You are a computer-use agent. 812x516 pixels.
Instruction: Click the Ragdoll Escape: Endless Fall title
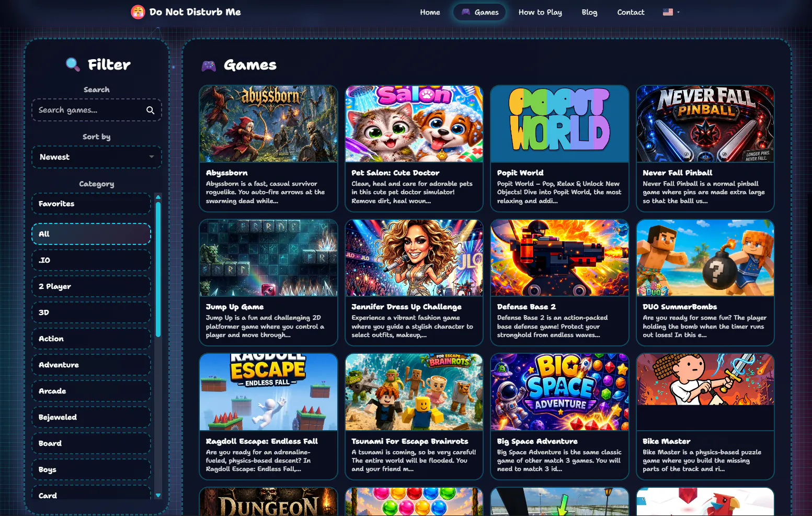coord(261,441)
